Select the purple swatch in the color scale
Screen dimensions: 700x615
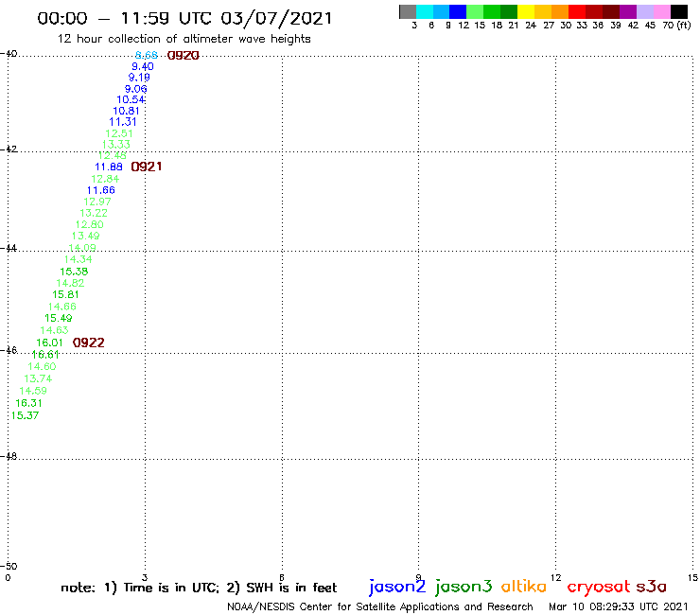pyautogui.click(x=628, y=11)
